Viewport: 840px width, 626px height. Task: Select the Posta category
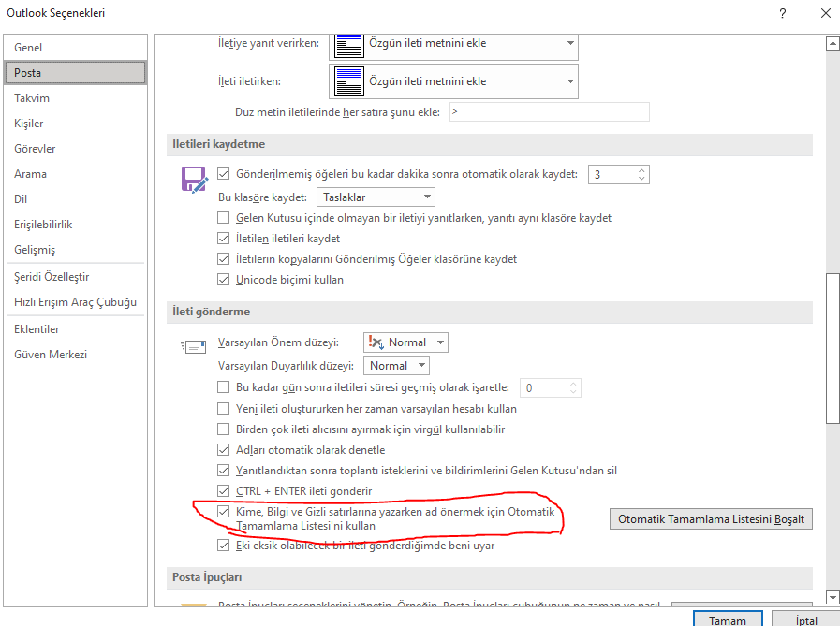[75, 73]
